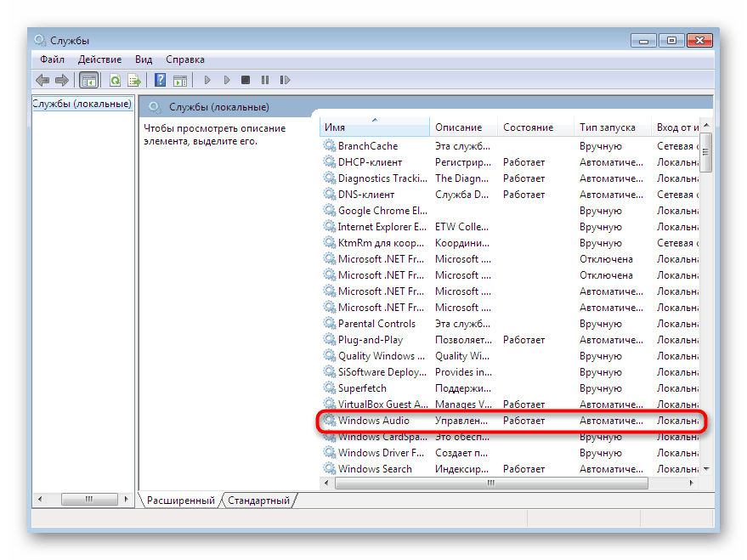
Task: Open the Справка menu
Action: coord(185,59)
